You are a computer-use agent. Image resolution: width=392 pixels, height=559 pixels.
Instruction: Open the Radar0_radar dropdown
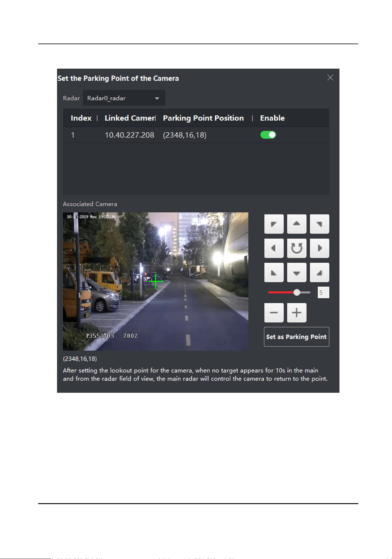(124, 98)
